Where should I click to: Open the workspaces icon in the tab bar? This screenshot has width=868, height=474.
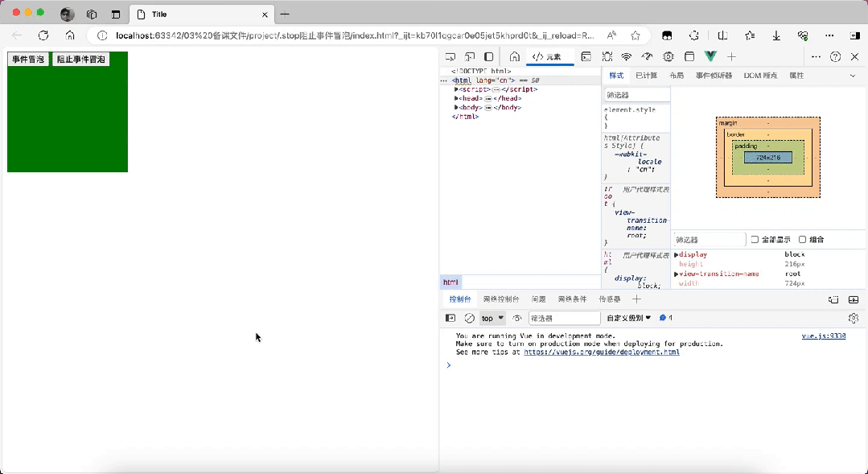(92, 14)
